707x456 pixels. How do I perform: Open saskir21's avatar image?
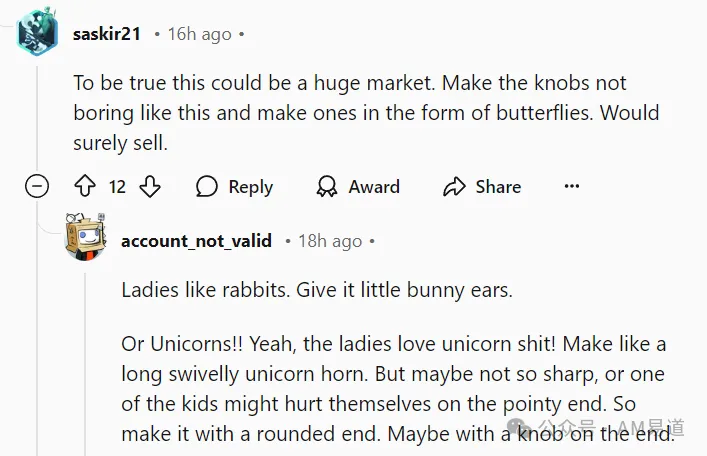pyautogui.click(x=37, y=33)
